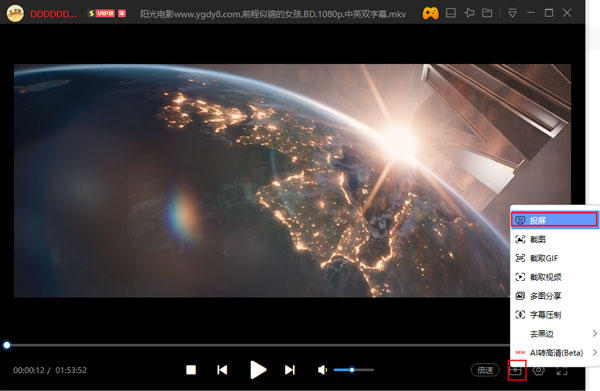Skip to the previous video
This screenshot has width=600, height=391.
tap(222, 370)
